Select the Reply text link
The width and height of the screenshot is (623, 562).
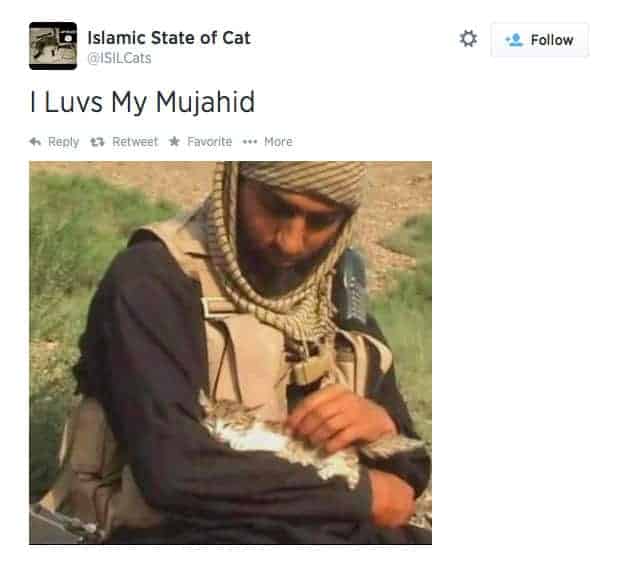point(64,141)
